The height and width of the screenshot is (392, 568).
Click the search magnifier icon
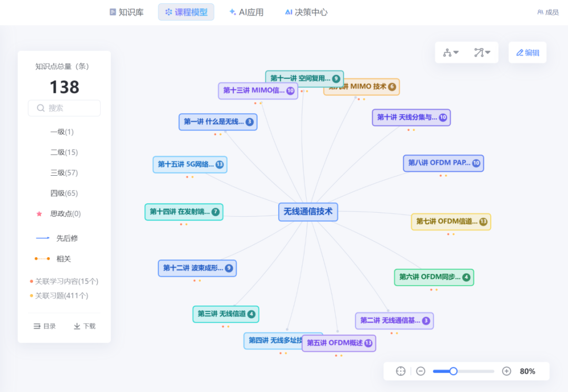pos(40,108)
